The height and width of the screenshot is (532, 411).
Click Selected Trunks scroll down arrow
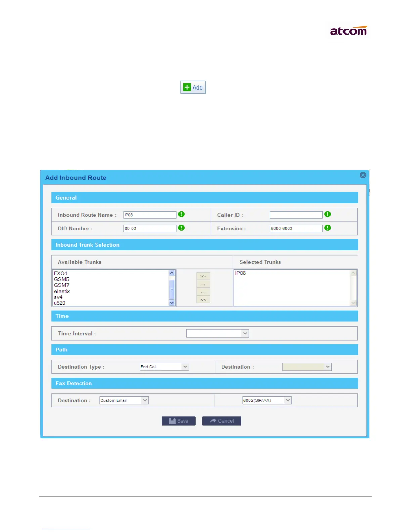coord(353,303)
